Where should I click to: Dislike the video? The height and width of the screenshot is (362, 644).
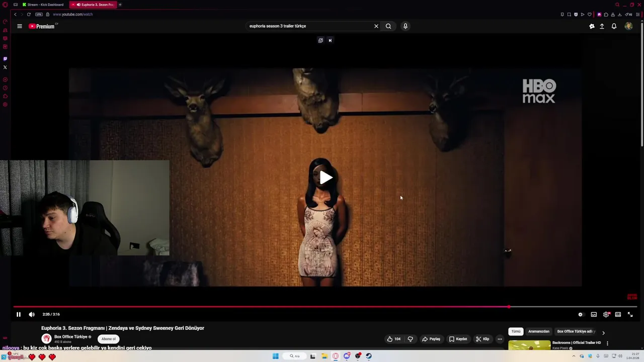pyautogui.click(x=410, y=339)
